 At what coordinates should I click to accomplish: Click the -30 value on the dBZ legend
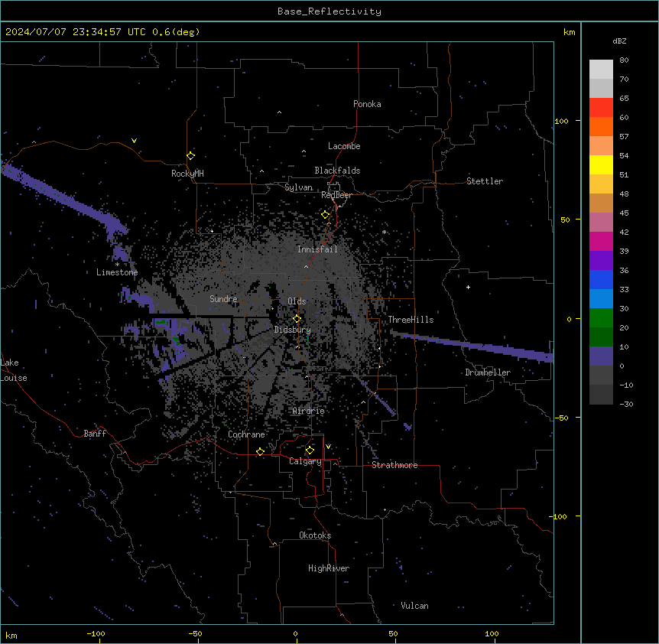pyautogui.click(x=626, y=405)
